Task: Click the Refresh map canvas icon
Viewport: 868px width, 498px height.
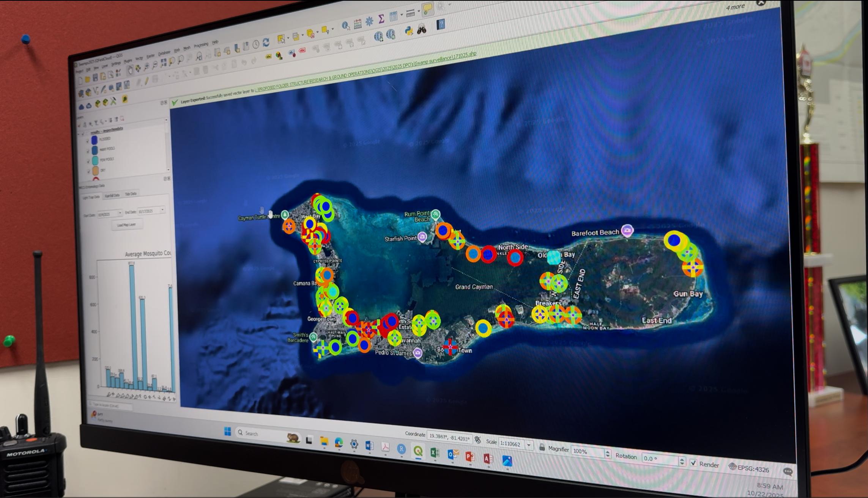Action: [x=266, y=42]
